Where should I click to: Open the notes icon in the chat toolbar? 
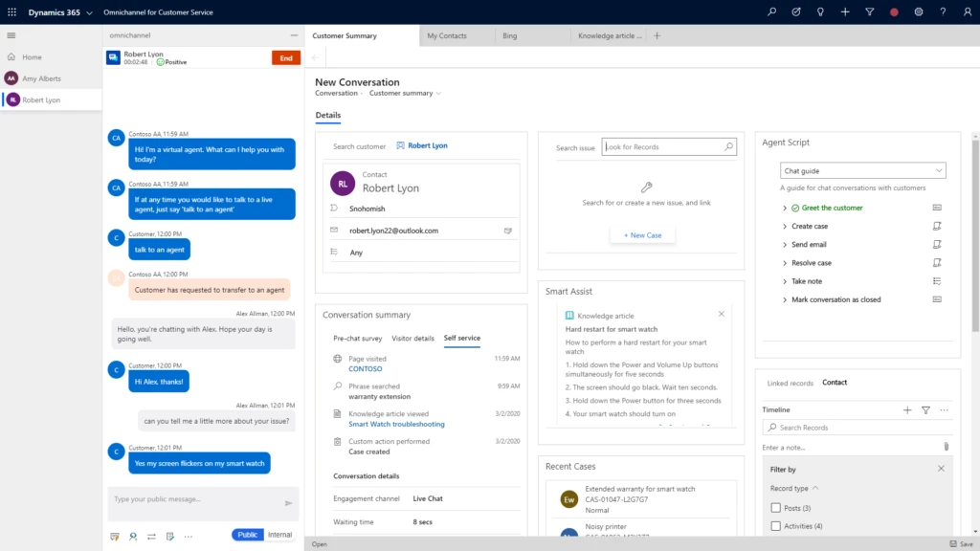[x=170, y=536]
